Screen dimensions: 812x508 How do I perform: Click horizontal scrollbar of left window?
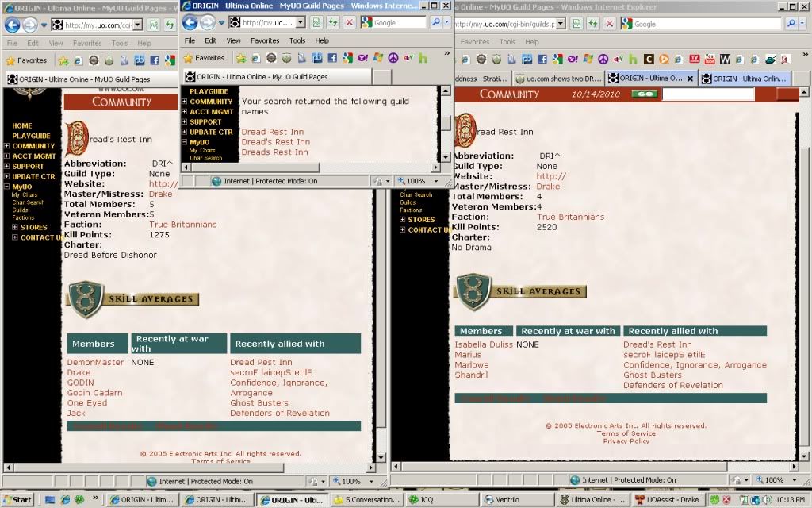pos(149,467)
